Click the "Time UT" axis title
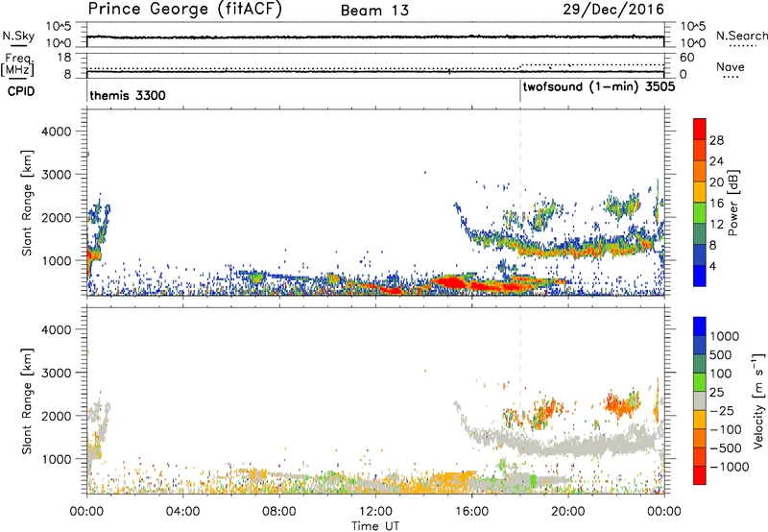 375,526
